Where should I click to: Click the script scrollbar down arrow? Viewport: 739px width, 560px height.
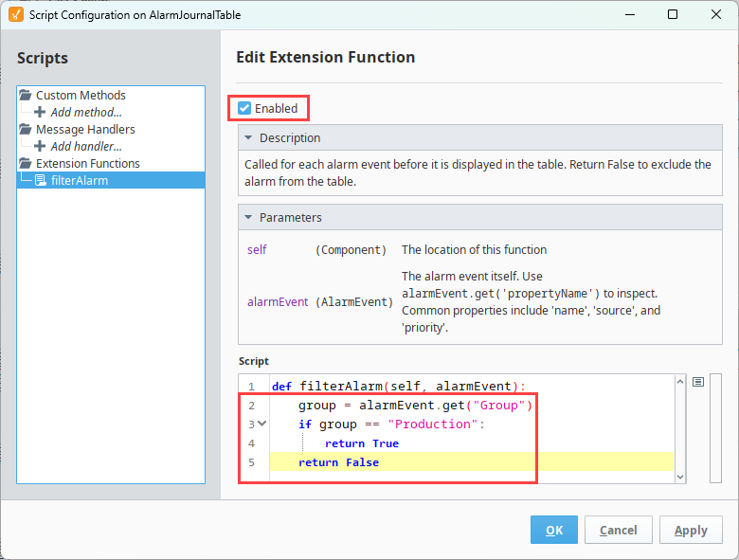tap(680, 477)
